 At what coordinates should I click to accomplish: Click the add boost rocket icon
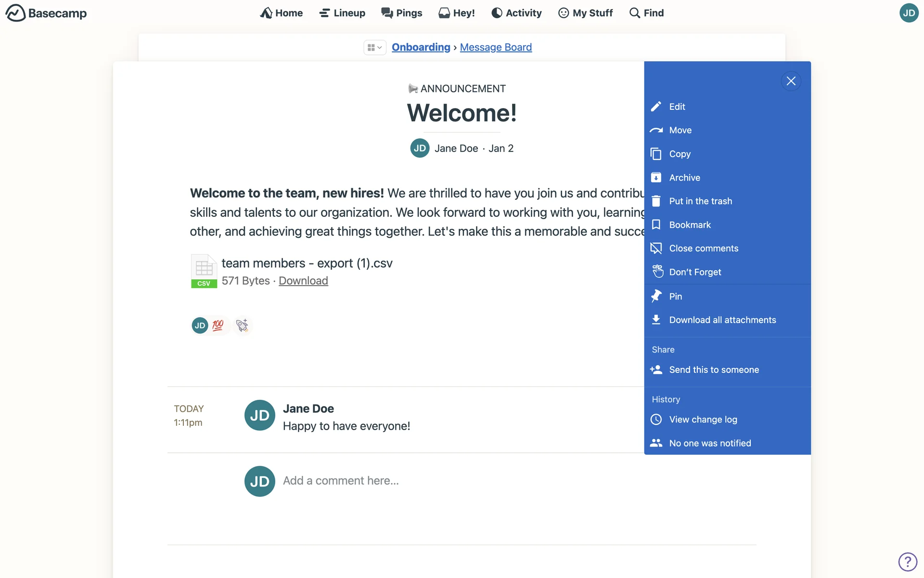tap(242, 326)
